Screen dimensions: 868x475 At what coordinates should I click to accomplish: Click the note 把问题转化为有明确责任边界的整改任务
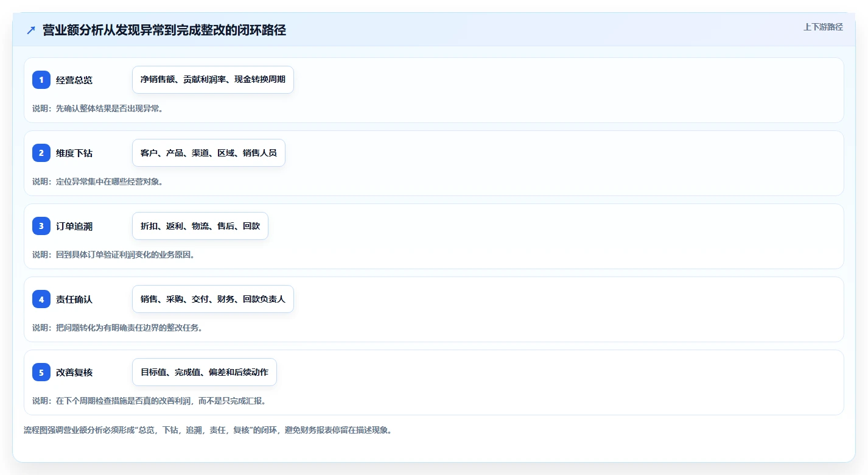[x=117, y=328]
